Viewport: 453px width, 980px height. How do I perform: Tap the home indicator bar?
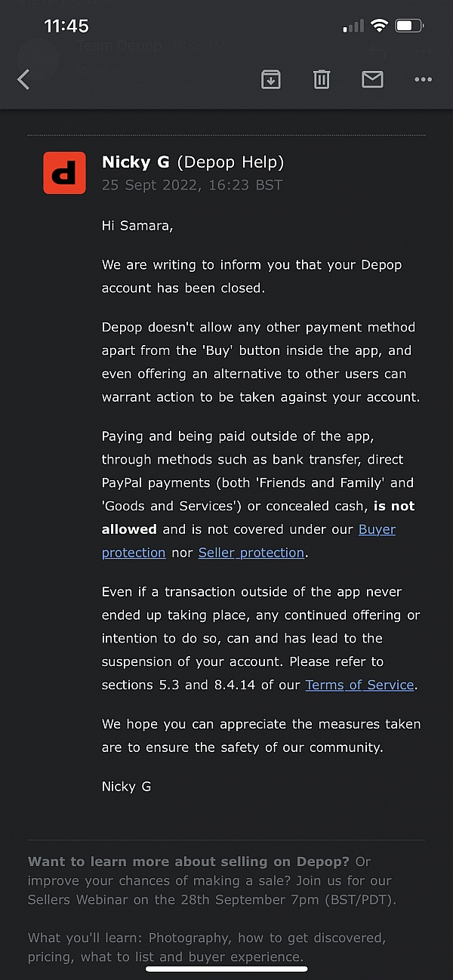[226, 969]
